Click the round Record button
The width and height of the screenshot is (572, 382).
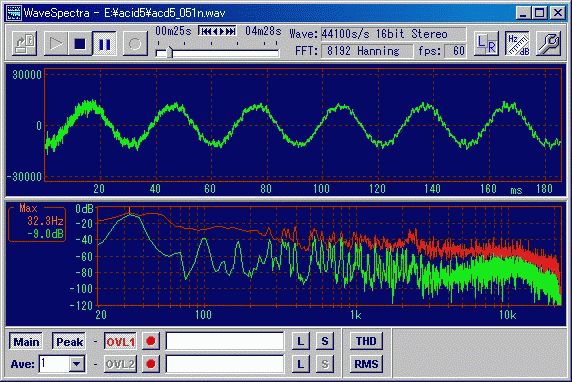(135, 43)
